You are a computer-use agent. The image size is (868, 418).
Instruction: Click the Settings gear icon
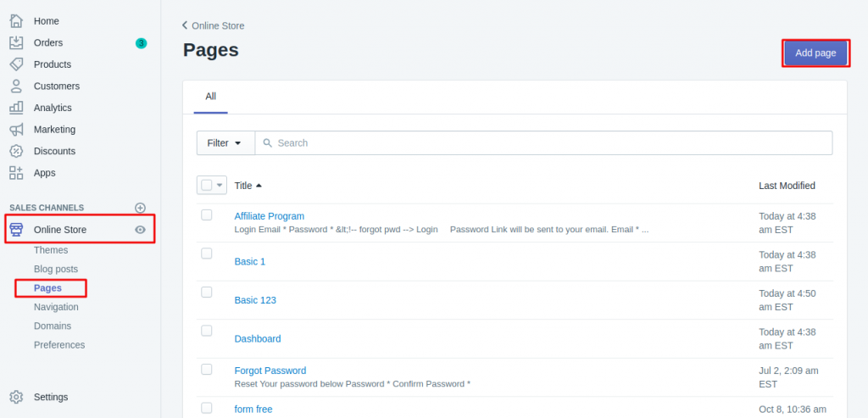(x=16, y=397)
